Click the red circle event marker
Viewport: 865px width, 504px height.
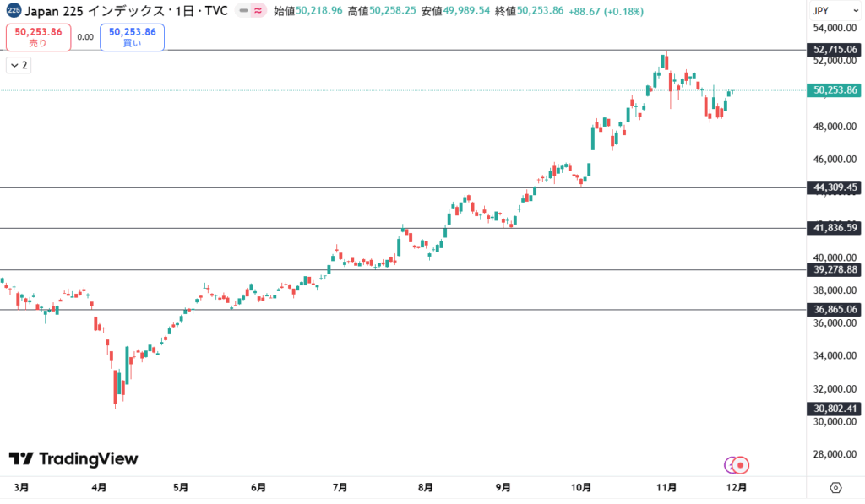(x=742, y=464)
